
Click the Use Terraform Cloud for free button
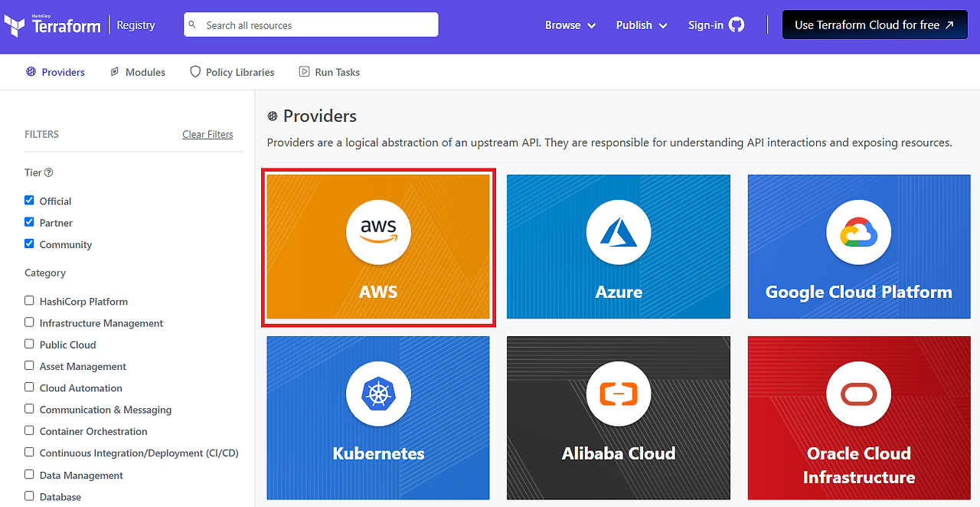click(874, 24)
